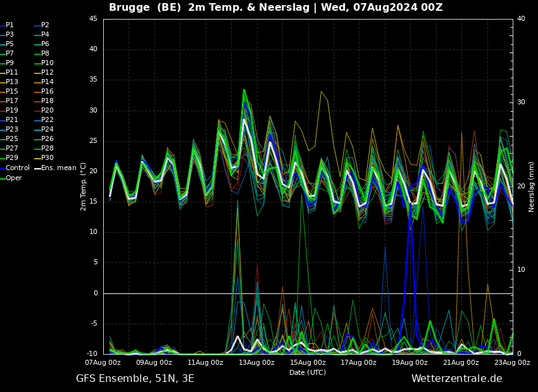Click the P1 legend entry

pos(7,25)
